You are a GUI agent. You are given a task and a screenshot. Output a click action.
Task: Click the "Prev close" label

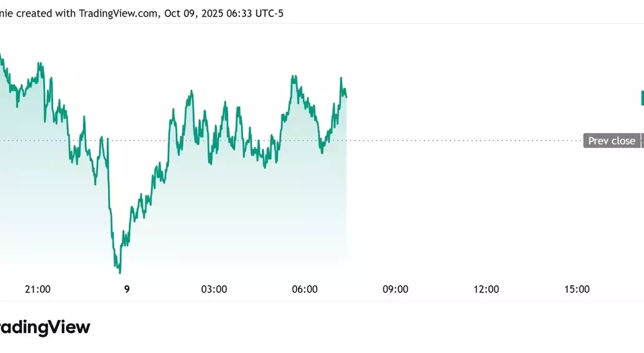point(612,141)
